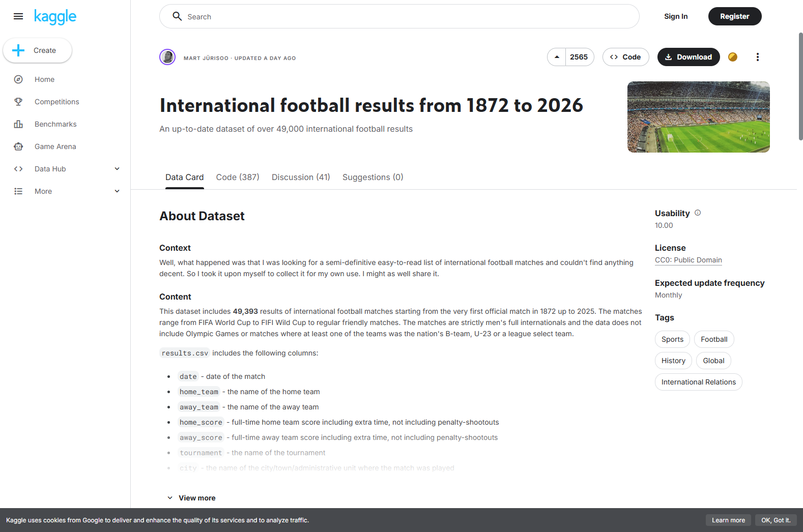Open the stadium dataset cover thumbnail
The height and width of the screenshot is (532, 803).
coord(699,117)
